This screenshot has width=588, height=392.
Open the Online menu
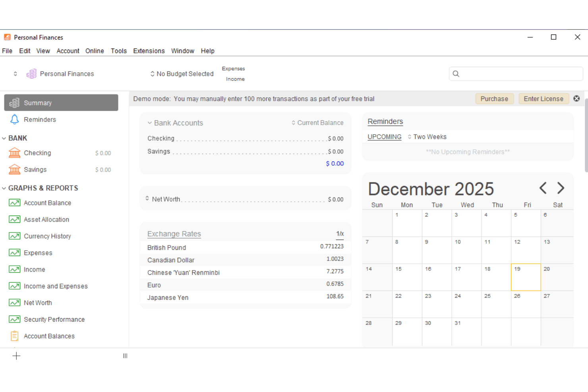(x=95, y=51)
